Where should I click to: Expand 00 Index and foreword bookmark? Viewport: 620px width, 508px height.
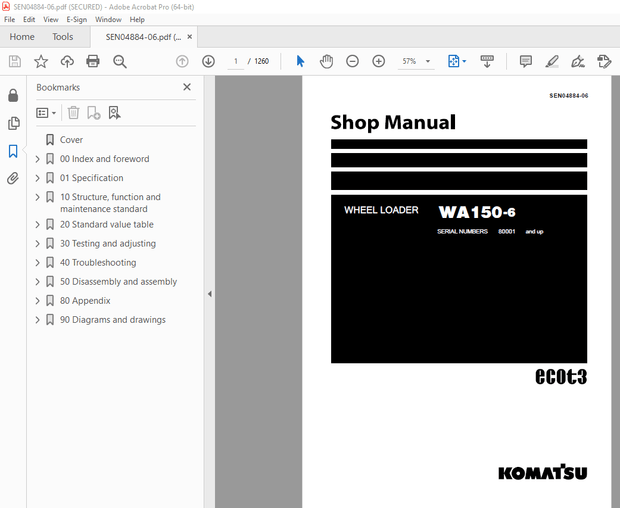pyautogui.click(x=38, y=159)
